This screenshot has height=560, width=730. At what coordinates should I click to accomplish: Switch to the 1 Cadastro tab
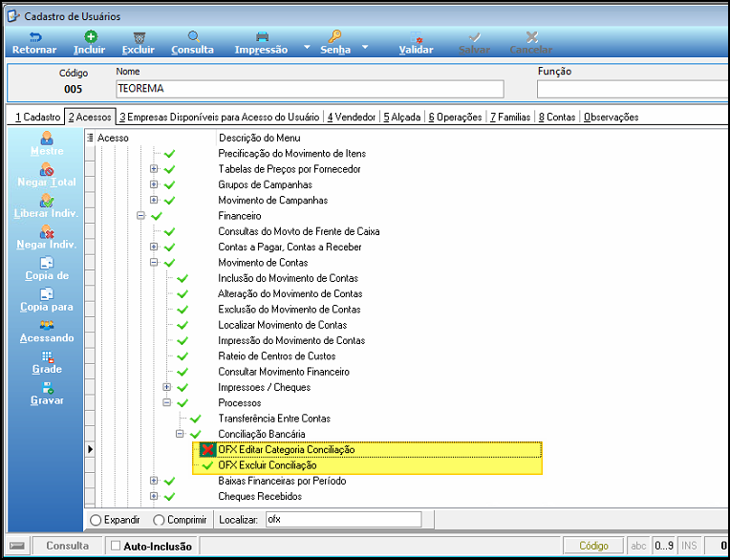coord(37,118)
